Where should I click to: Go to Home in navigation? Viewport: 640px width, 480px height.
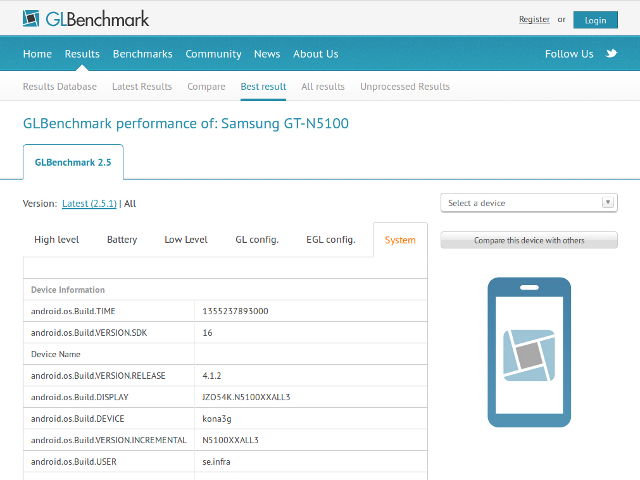[x=37, y=54]
